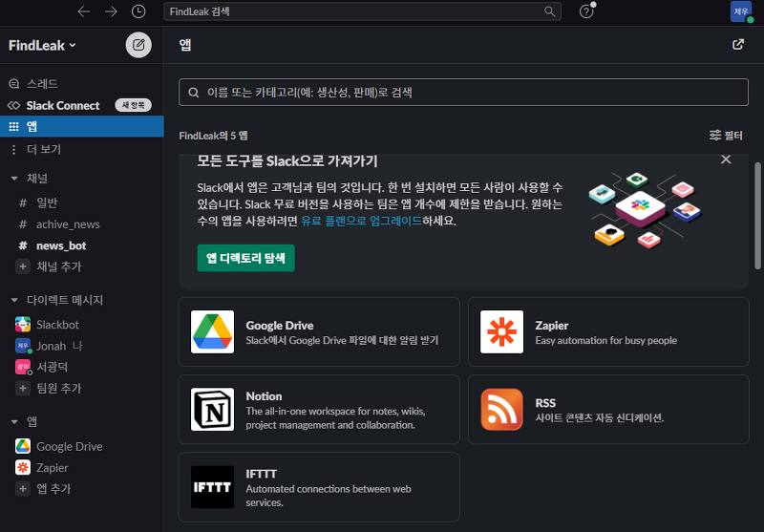Dismiss the banner with the X

click(x=726, y=160)
